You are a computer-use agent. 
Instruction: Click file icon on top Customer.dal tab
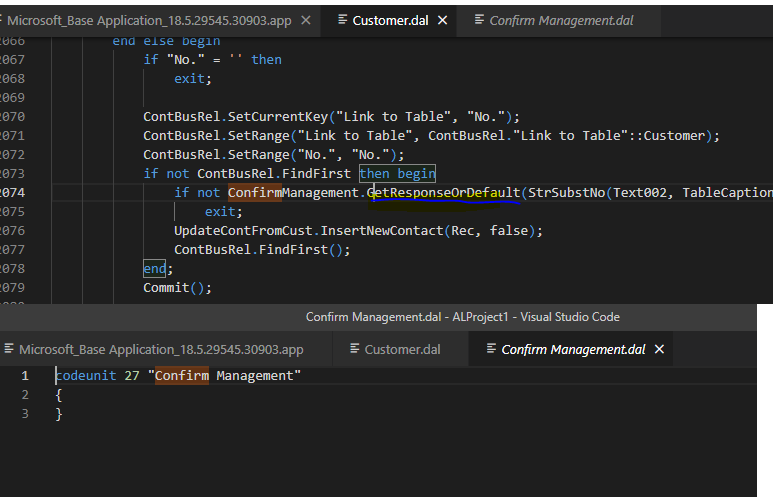[x=342, y=19]
